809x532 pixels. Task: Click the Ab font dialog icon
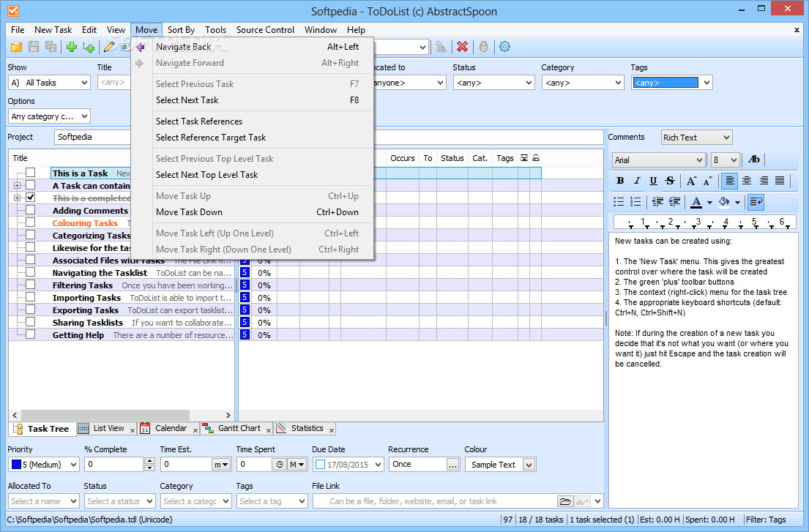coord(754,160)
